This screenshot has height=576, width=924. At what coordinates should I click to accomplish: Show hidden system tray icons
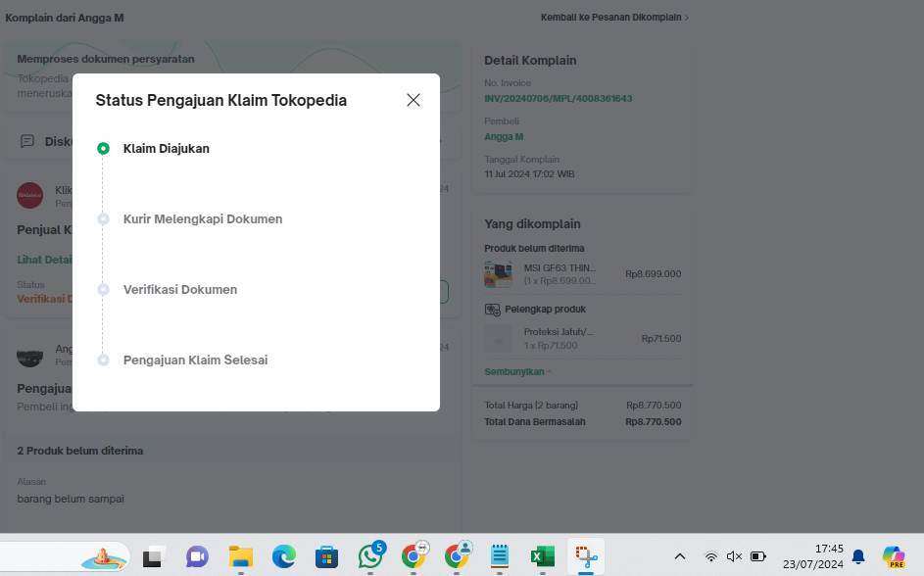(x=679, y=556)
